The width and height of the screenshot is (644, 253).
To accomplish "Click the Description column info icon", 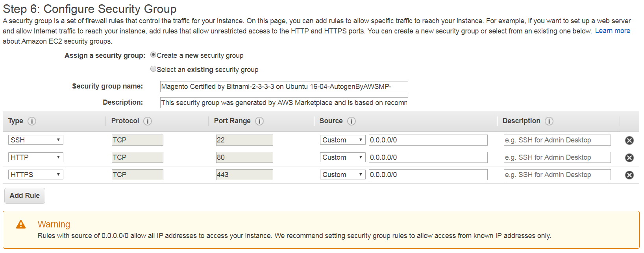I will click(x=549, y=121).
